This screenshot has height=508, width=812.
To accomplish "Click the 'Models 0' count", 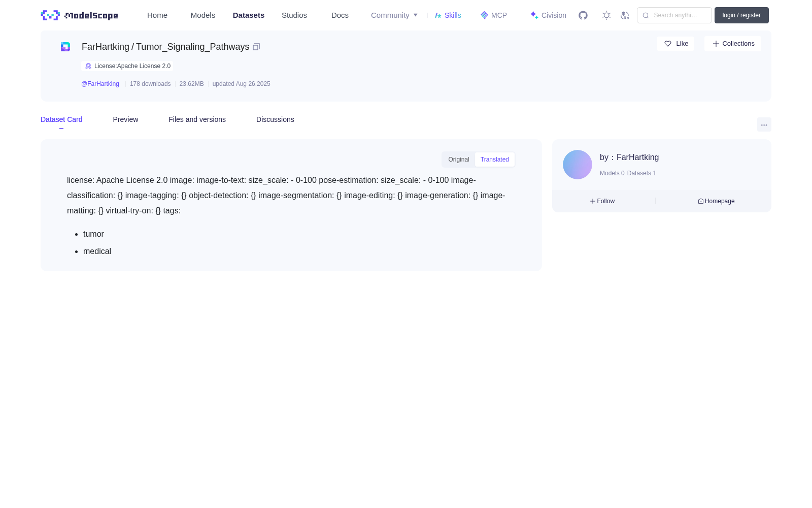I will (x=612, y=173).
